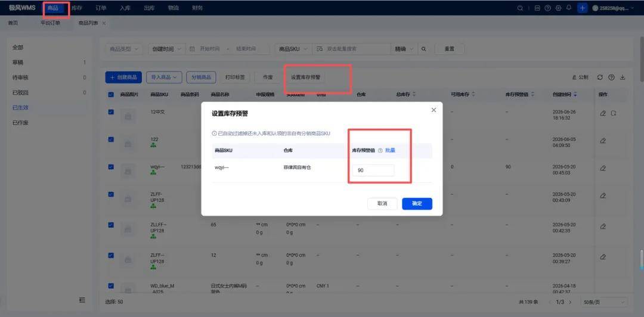This screenshot has height=317, width=644.
Task: Close the 设置库存预警 dialog with the X
Action: coord(434,110)
